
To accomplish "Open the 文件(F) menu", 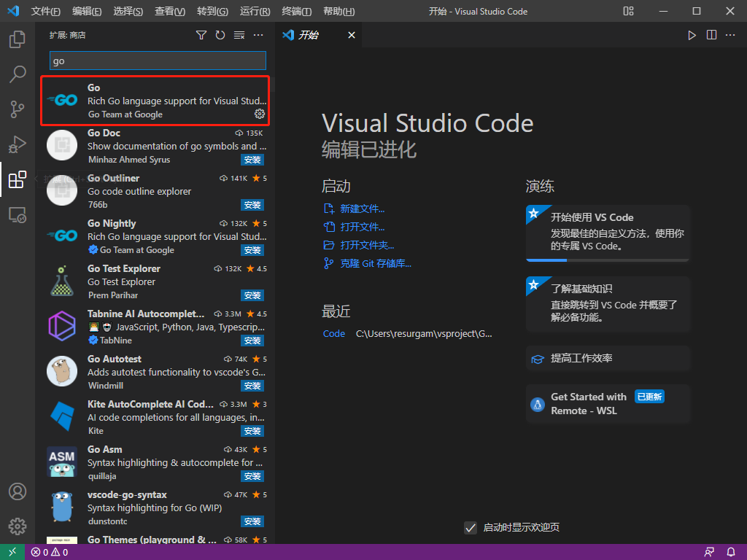I will (46, 11).
